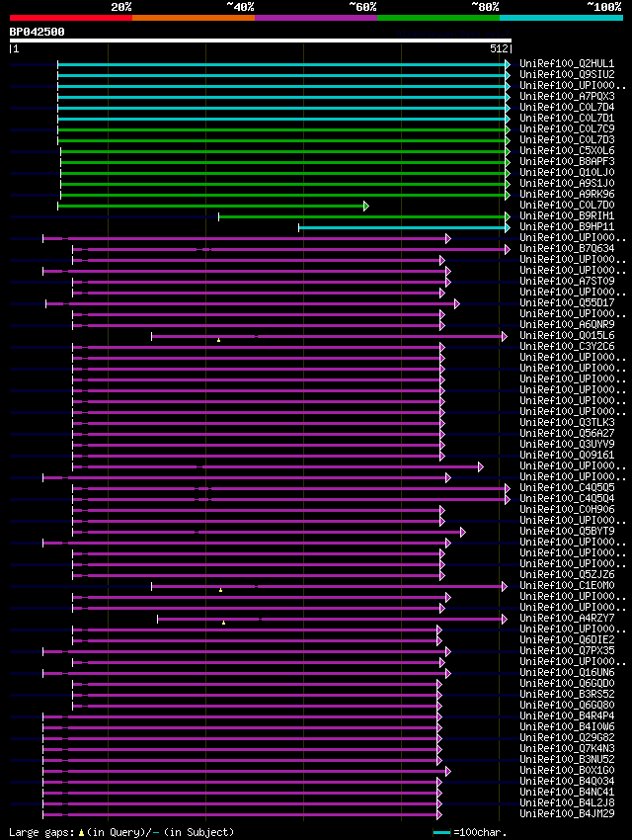Image resolution: width=632 pixels, height=840 pixels.
Task: Select the UniRef100_Q5ZJZ6 label
Action: tap(567, 574)
